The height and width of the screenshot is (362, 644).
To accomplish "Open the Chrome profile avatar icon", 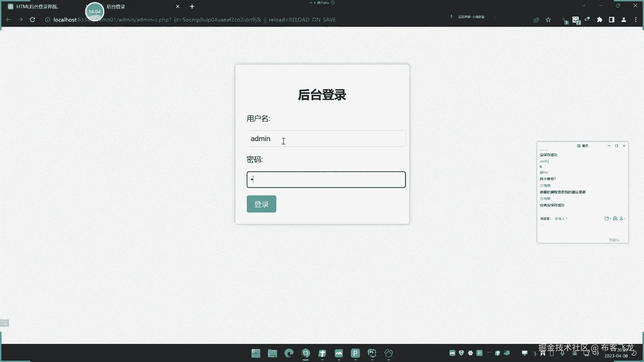I will [624, 20].
